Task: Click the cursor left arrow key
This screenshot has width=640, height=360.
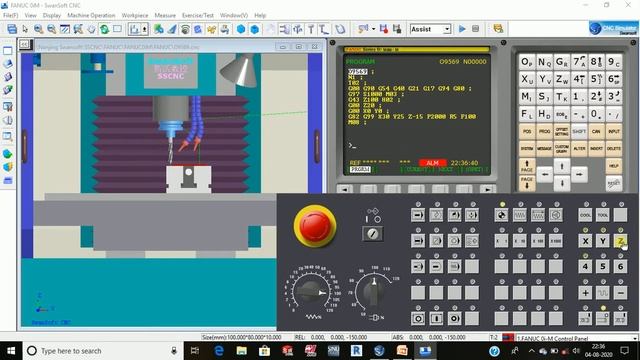Action: click(x=545, y=175)
